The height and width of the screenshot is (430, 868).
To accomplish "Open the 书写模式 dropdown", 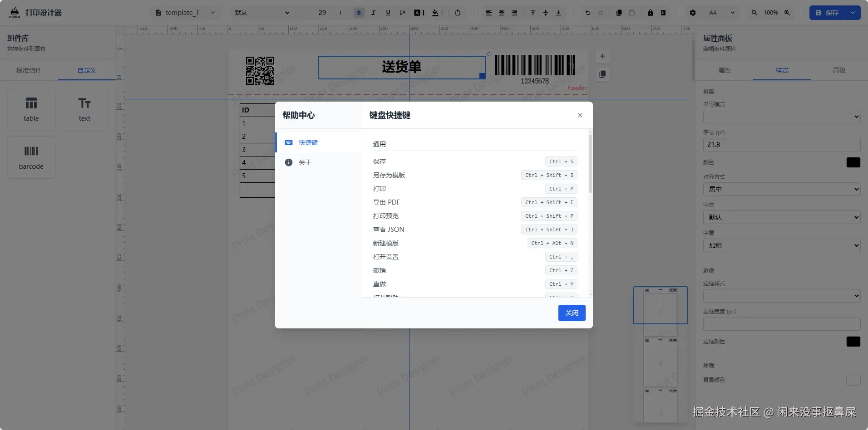I will click(782, 117).
